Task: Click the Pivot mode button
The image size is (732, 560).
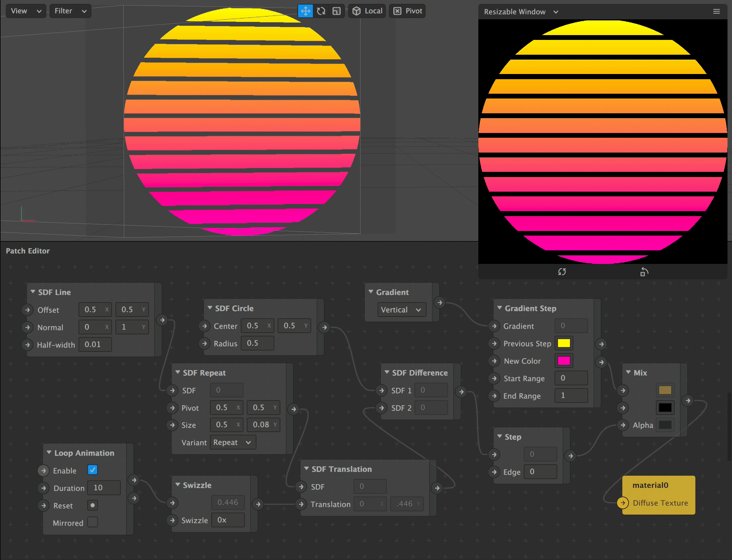Action: [407, 11]
